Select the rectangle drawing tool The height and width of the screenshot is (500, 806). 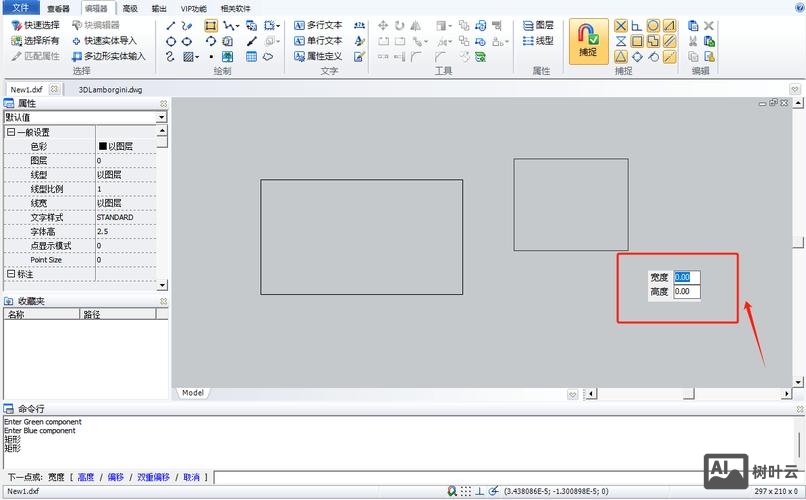pos(211,25)
